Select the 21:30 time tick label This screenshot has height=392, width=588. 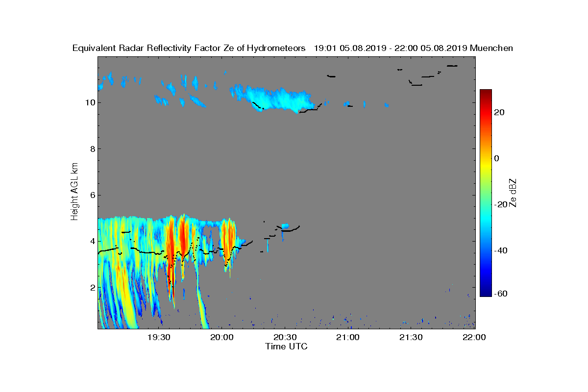tap(412, 337)
